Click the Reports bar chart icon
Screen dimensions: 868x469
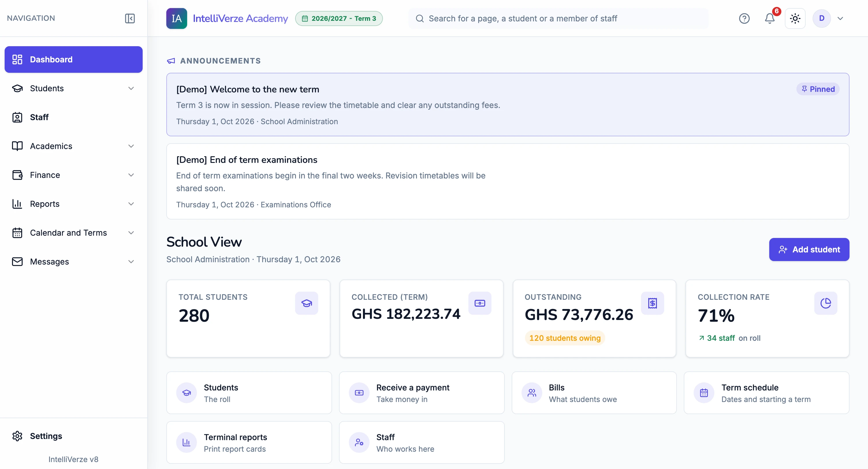[x=17, y=204]
